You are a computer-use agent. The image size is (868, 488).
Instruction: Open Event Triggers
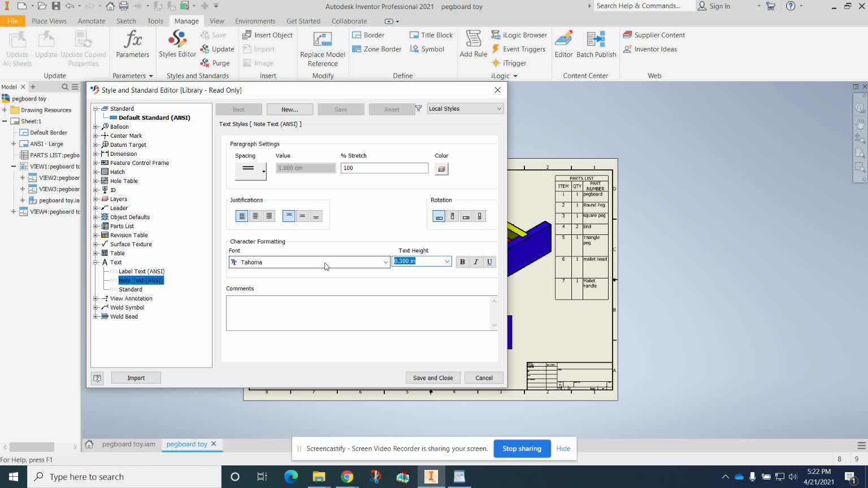pos(518,49)
